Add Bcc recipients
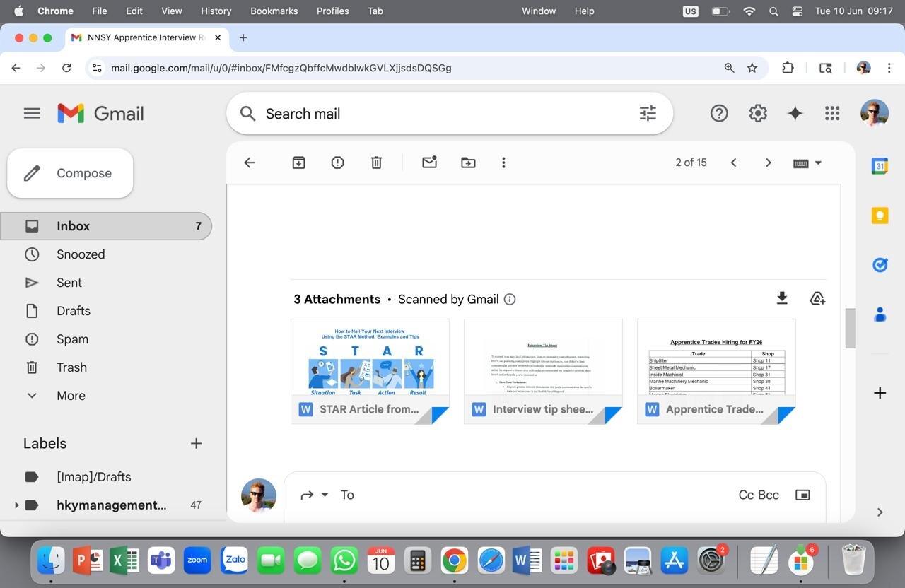 (769, 495)
